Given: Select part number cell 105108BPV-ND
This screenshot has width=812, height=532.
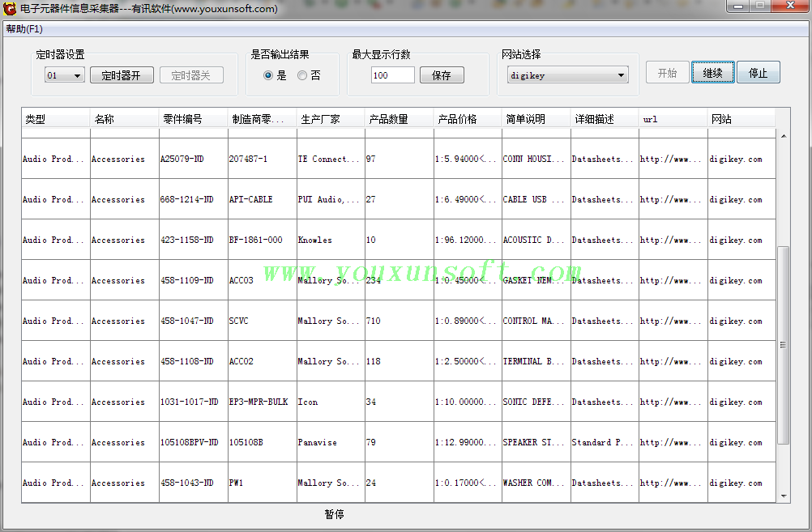Looking at the screenshot, I should tap(193, 442).
